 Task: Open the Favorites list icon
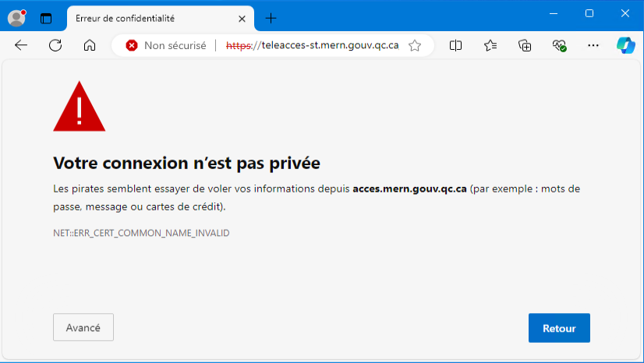point(490,45)
